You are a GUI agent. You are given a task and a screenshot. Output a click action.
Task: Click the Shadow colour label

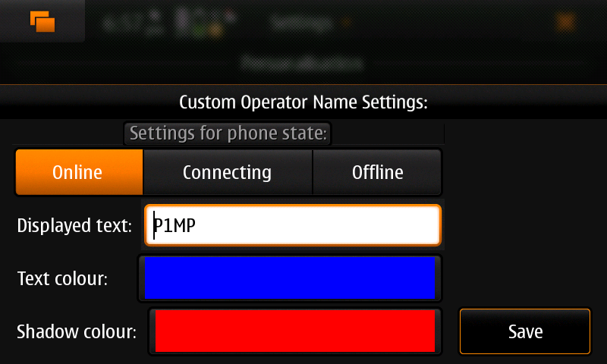77,332
